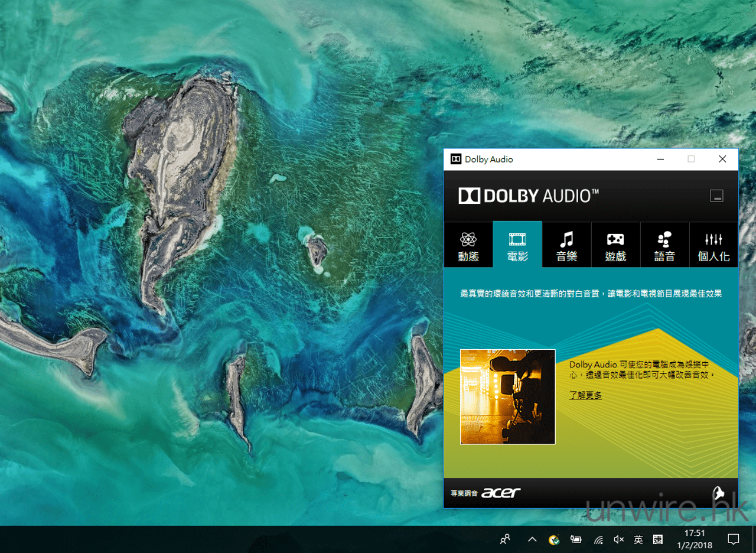Screen dimensions: 756x553
Task: Select the 語音 (Voice) profile icon
Action: coord(664,245)
